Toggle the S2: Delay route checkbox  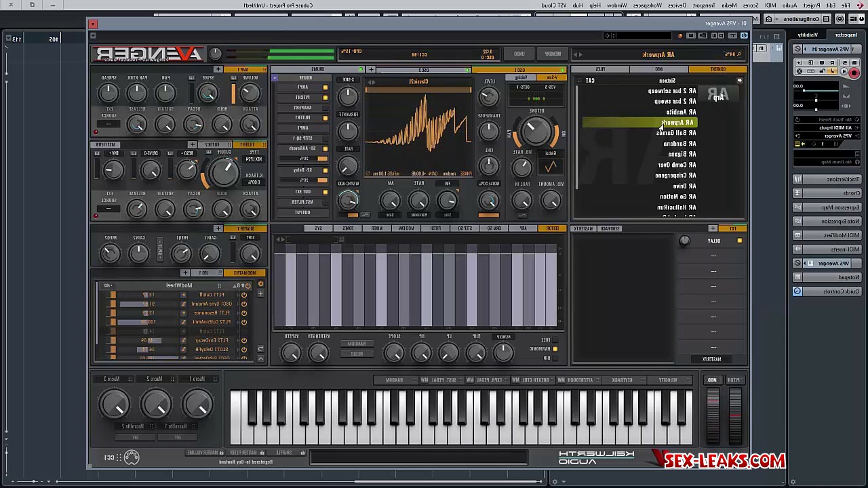pos(325,170)
